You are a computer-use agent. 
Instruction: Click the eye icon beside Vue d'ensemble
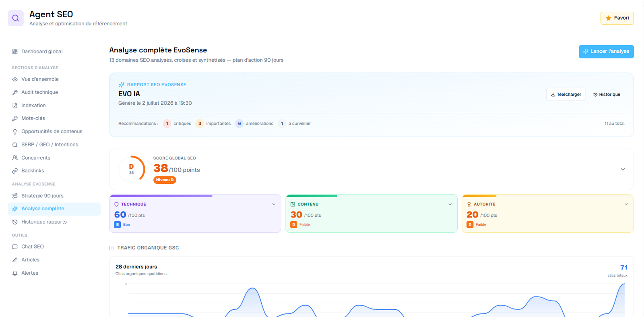click(15, 79)
